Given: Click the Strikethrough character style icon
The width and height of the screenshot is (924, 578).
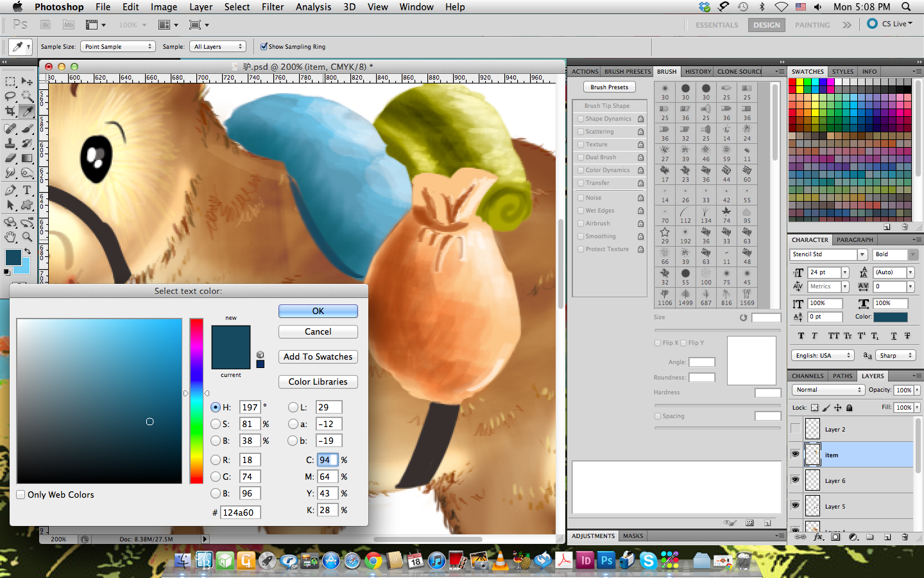Looking at the screenshot, I should point(907,336).
